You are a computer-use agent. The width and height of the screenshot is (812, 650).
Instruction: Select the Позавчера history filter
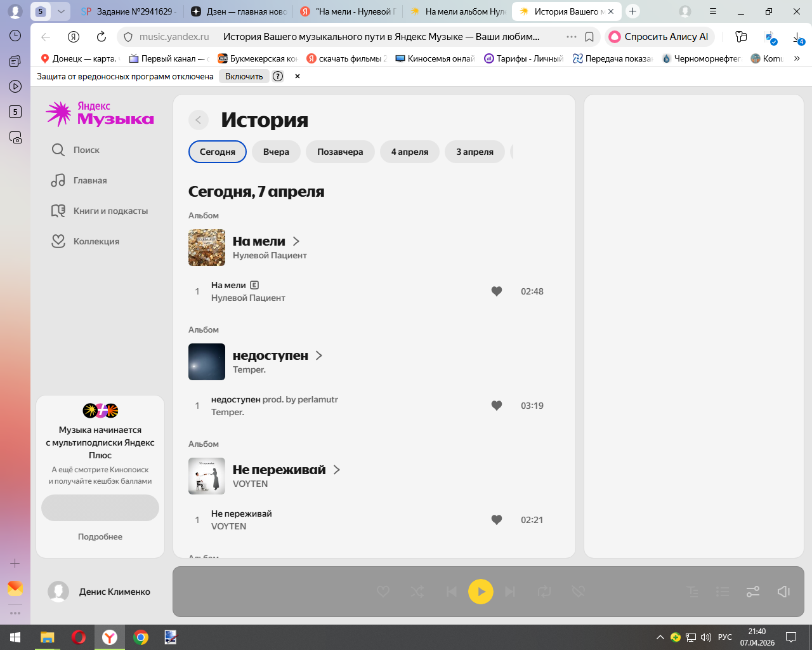tap(340, 152)
